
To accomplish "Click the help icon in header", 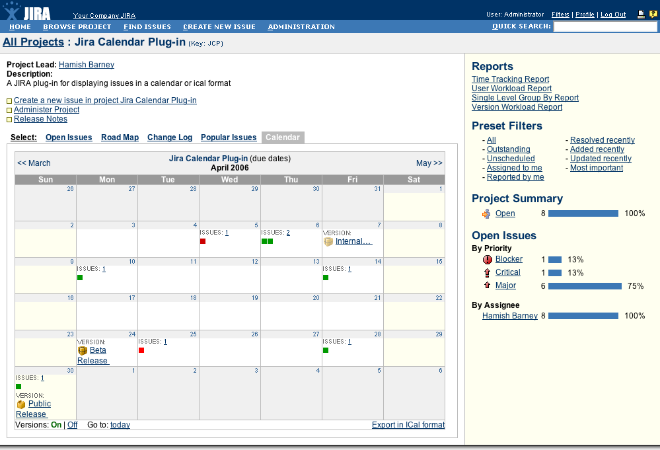I will (651, 14).
